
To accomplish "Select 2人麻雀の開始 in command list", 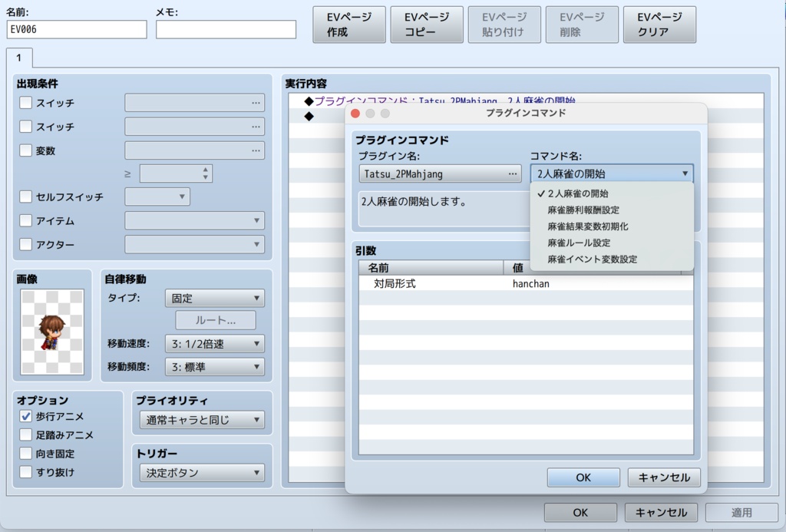I will [612, 193].
